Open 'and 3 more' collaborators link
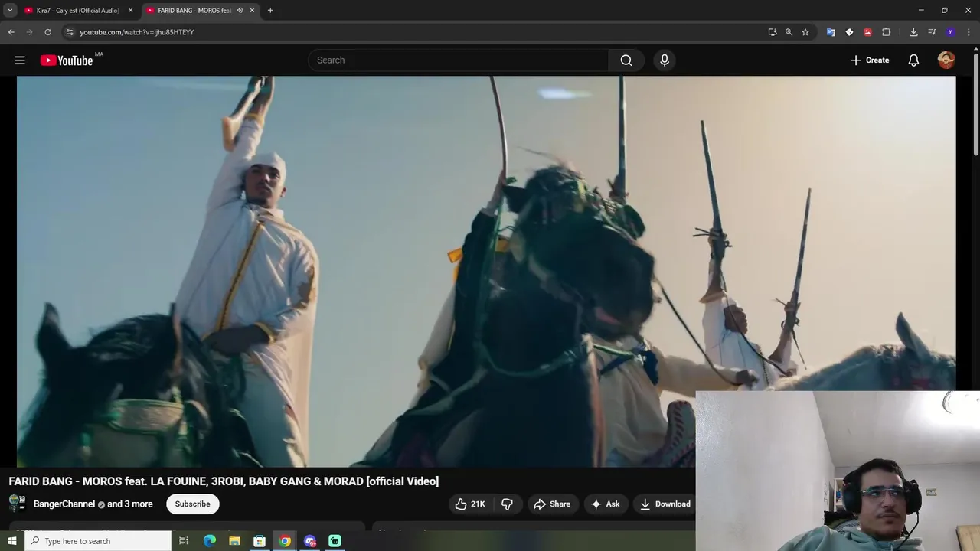The height and width of the screenshot is (551, 980). click(x=130, y=504)
